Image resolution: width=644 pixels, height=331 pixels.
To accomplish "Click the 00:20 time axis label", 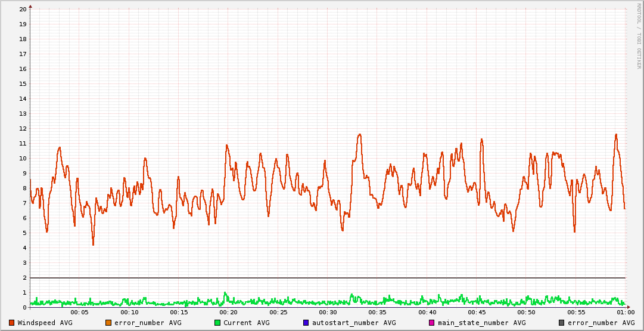I will 228,312.
